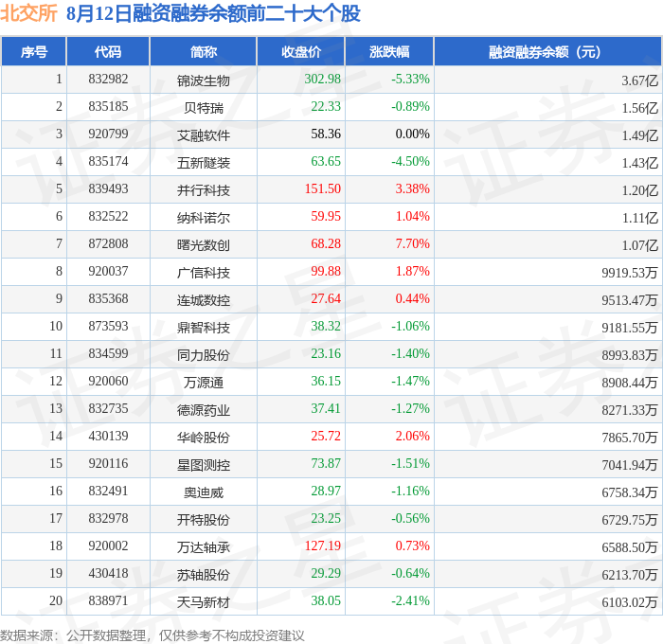663x644 pixels.
Task: Click the 8月12日融资融券余额前二十大个股 heading
Action: point(213,13)
